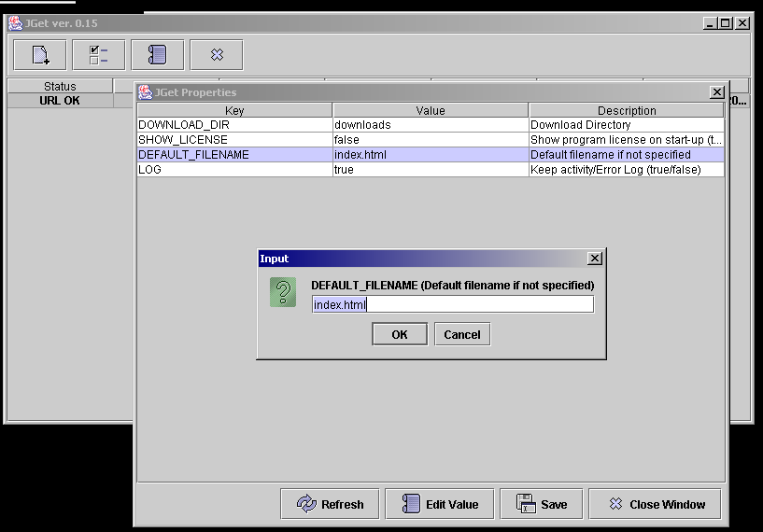Click the Key column header
The image size is (763, 532).
pos(234,110)
